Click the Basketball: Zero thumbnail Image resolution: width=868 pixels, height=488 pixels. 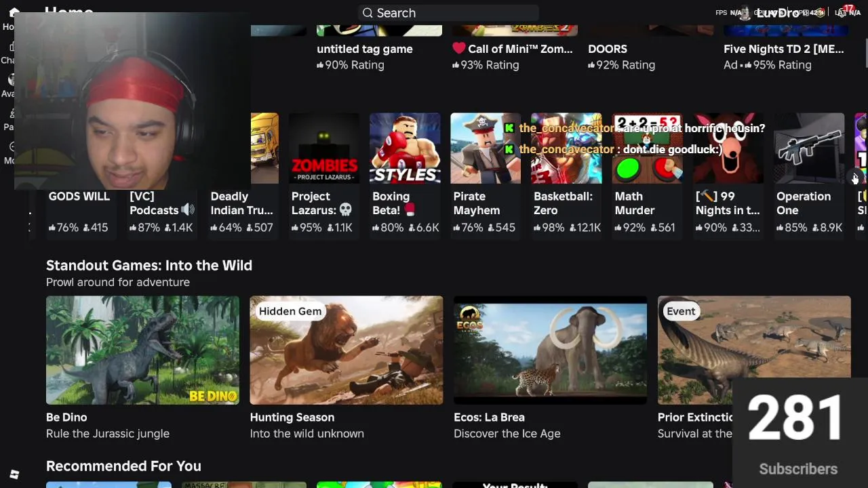566,148
